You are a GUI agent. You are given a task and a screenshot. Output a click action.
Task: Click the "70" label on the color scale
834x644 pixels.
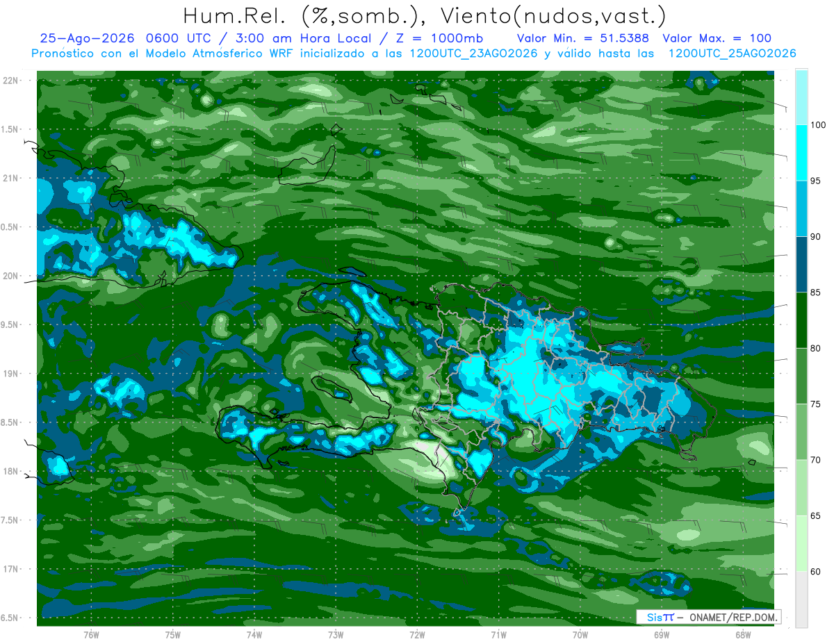[x=815, y=460]
